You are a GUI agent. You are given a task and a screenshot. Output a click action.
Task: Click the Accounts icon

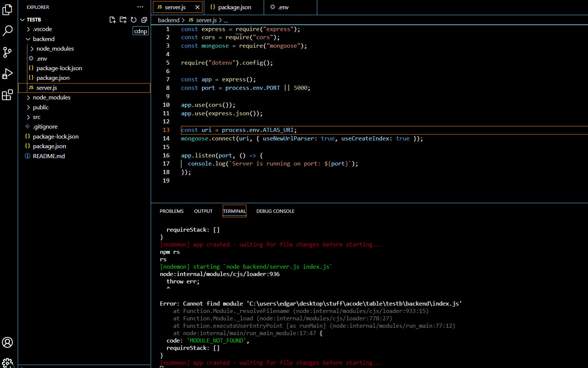pos(7,343)
